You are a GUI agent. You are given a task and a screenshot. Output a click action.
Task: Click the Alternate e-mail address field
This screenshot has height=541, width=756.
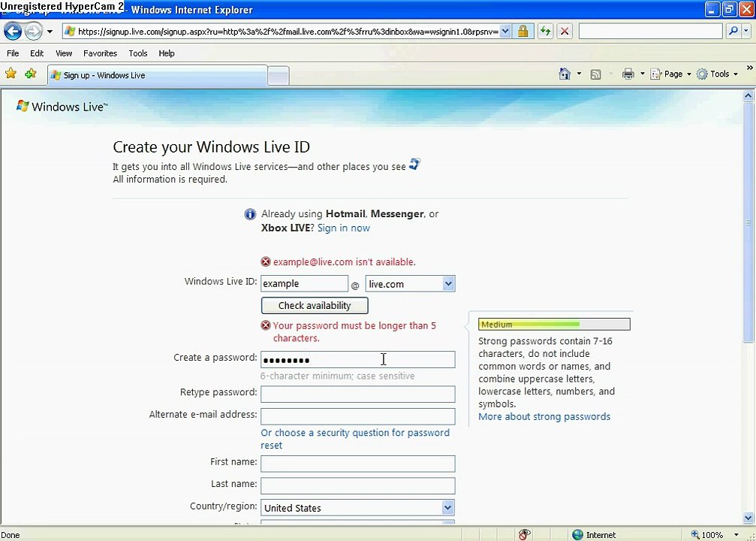click(x=358, y=416)
